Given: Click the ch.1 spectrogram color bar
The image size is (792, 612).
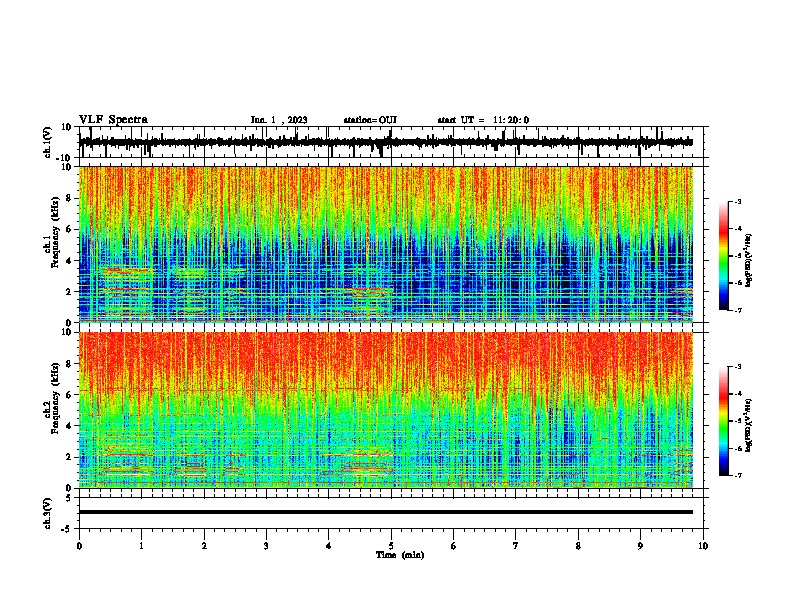Looking at the screenshot, I should click(x=724, y=256).
